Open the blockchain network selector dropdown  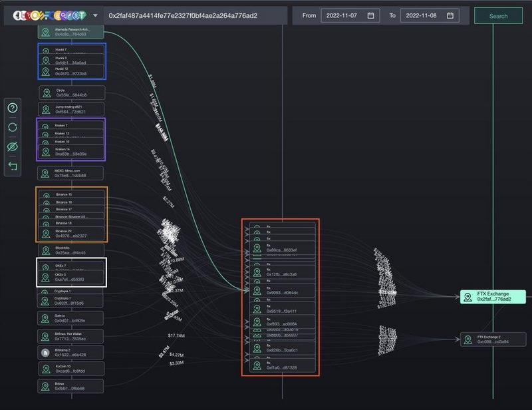coord(96,15)
